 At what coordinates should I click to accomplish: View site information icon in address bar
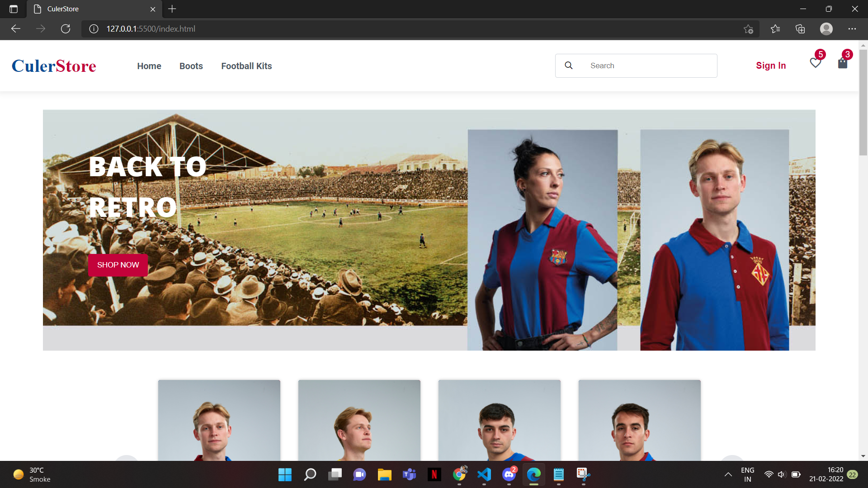point(94,29)
